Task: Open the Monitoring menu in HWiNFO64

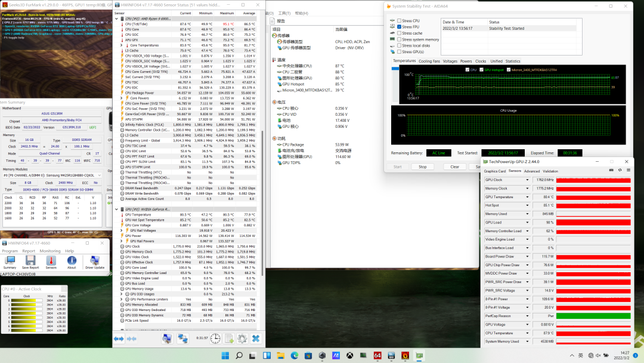Action: (x=50, y=251)
